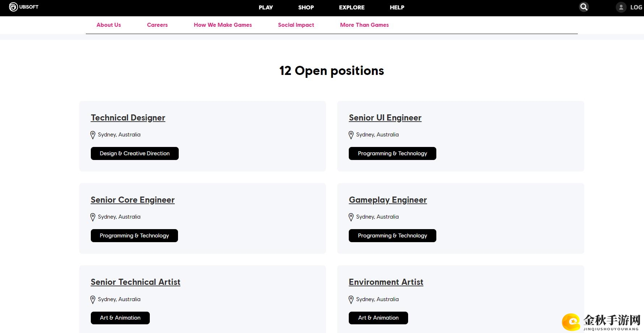Open the SHOP menu
The width and height of the screenshot is (644, 333).
(306, 7)
